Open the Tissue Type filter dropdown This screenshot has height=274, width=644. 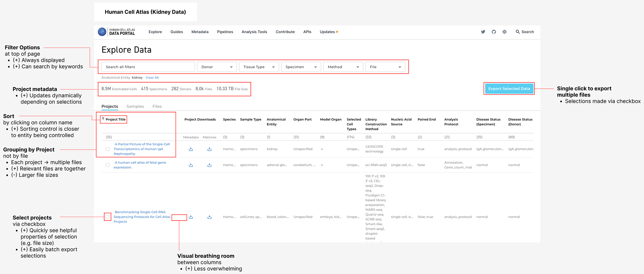tap(259, 67)
